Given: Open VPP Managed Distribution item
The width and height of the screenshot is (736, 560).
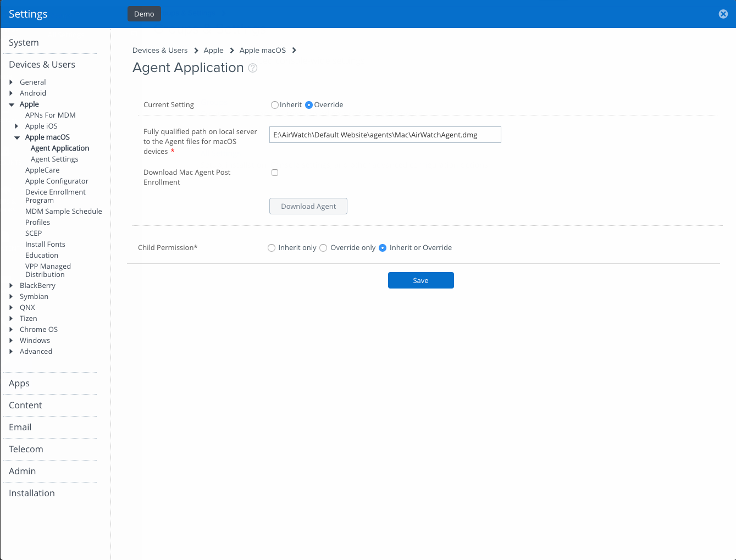Looking at the screenshot, I should click(48, 270).
